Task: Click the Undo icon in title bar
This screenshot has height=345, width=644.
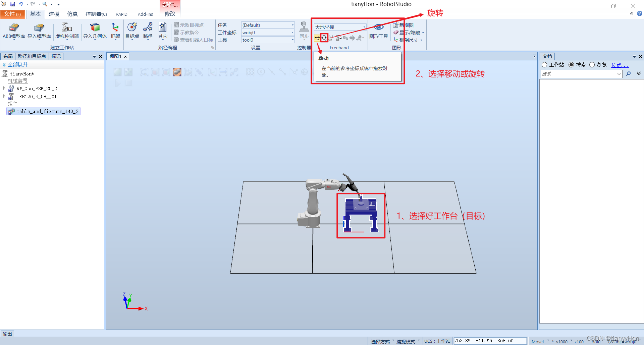Action: click(x=21, y=4)
